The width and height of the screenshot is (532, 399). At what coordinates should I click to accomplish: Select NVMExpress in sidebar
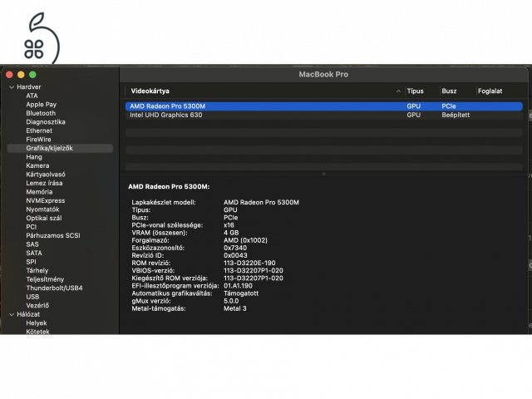coord(46,200)
